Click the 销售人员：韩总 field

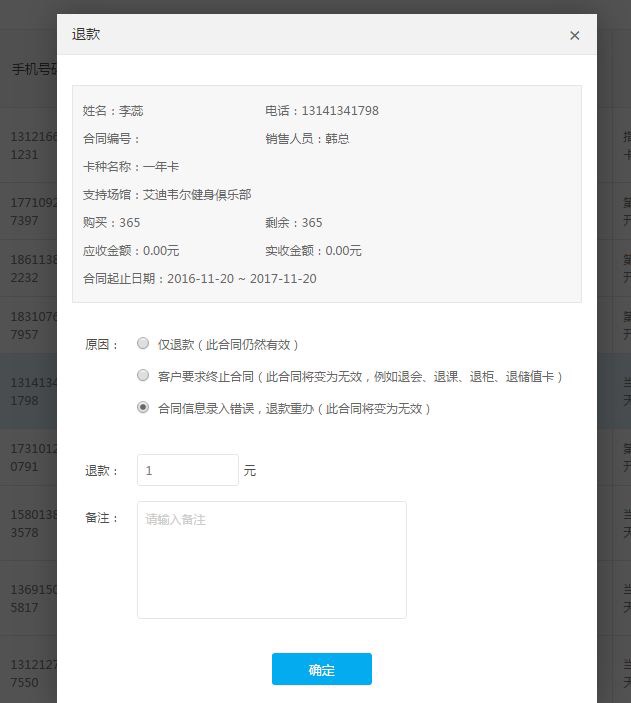[307, 139]
